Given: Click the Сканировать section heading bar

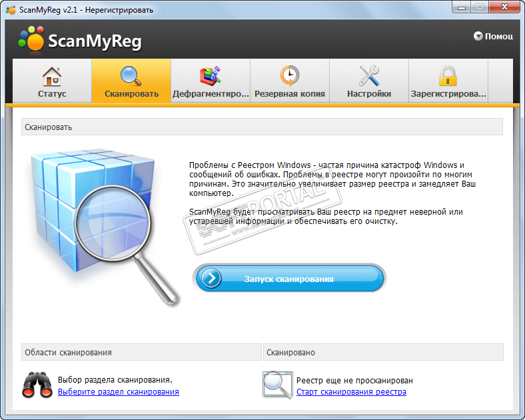Looking at the screenshot, I should 262,127.
